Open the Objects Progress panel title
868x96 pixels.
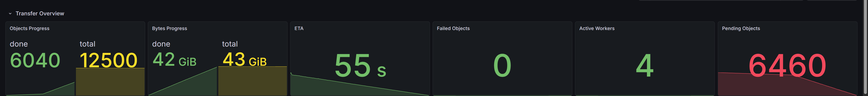(x=29, y=28)
